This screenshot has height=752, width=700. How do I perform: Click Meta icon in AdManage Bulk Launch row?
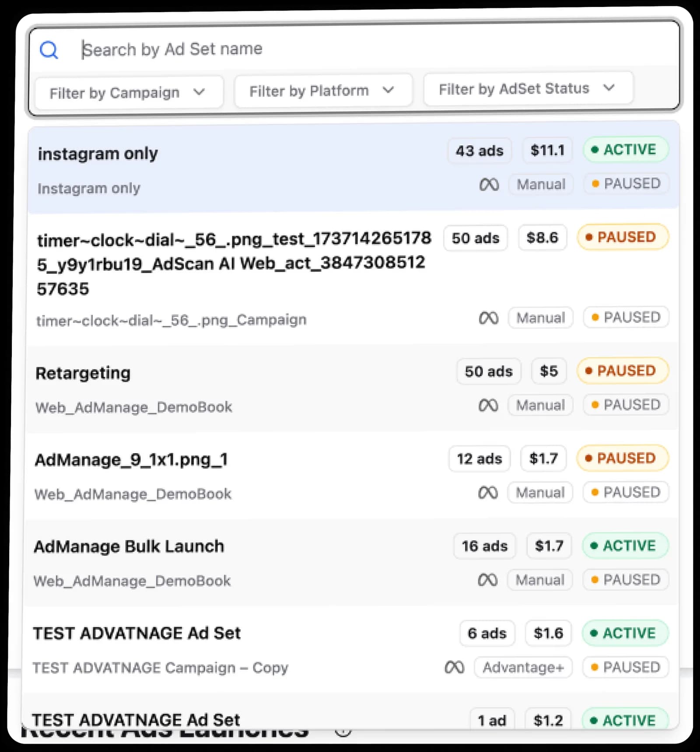(488, 580)
